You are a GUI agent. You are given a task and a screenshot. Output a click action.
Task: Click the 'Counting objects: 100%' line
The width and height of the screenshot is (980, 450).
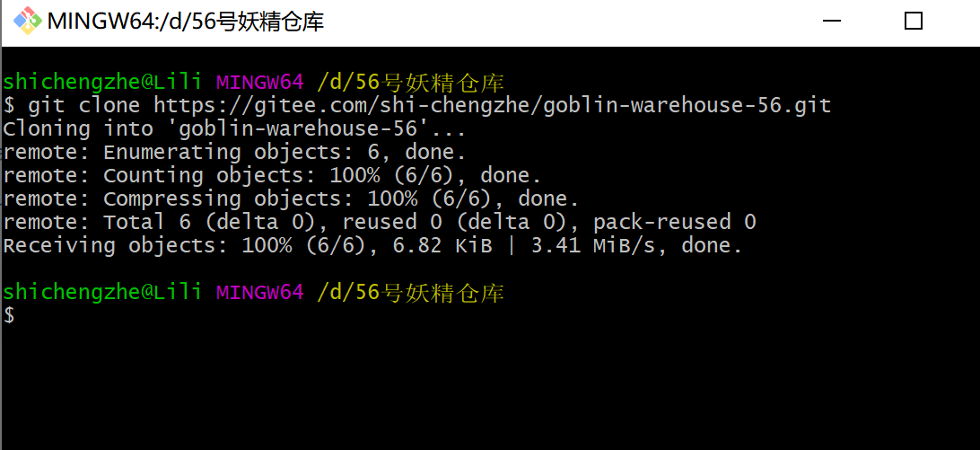click(273, 175)
